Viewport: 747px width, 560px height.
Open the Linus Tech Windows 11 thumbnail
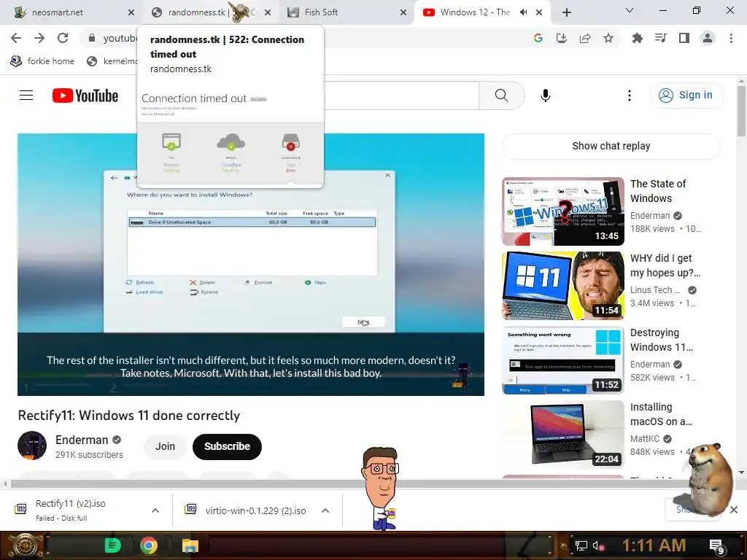pyautogui.click(x=562, y=286)
